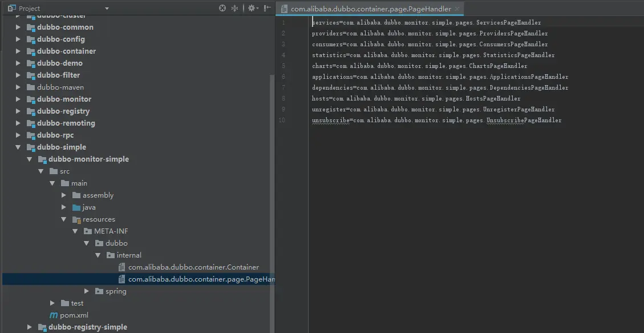Click the providers= line in editor
Image resolution: width=644 pixels, height=333 pixels.
point(430,33)
